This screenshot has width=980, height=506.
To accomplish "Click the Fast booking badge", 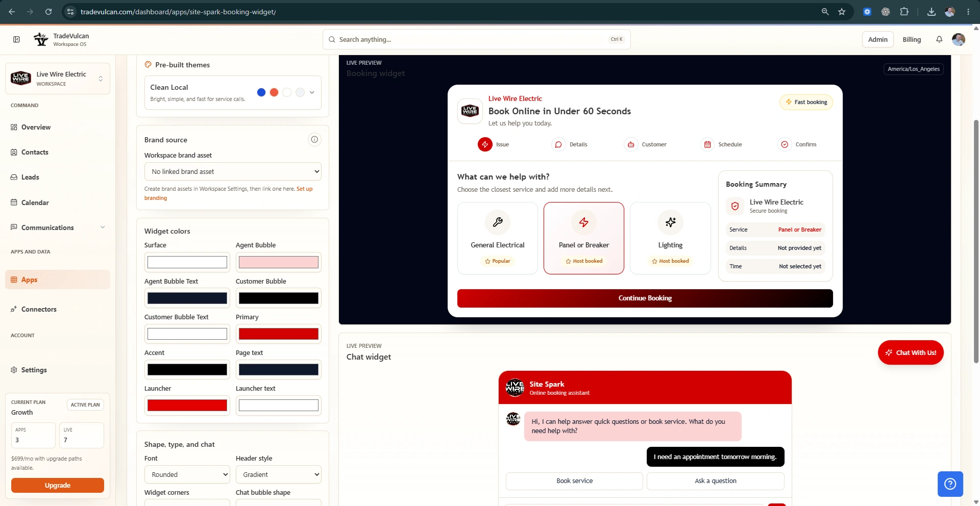I will click(806, 102).
